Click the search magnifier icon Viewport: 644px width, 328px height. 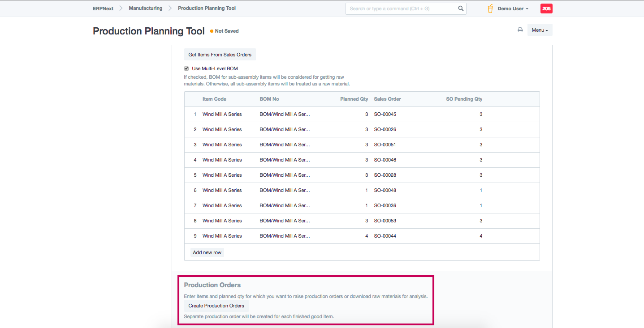461,9
